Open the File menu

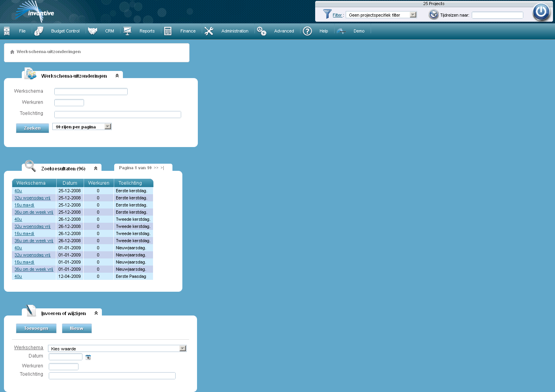22,31
